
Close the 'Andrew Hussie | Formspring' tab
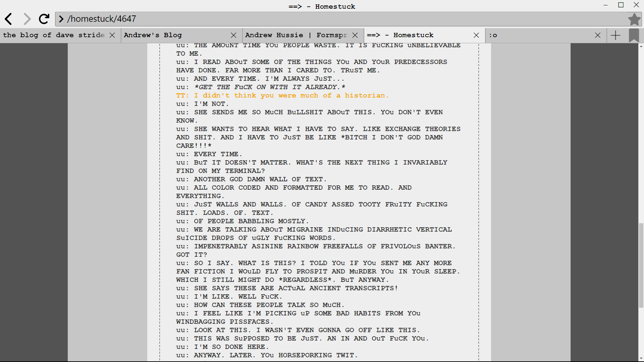pyautogui.click(x=355, y=35)
